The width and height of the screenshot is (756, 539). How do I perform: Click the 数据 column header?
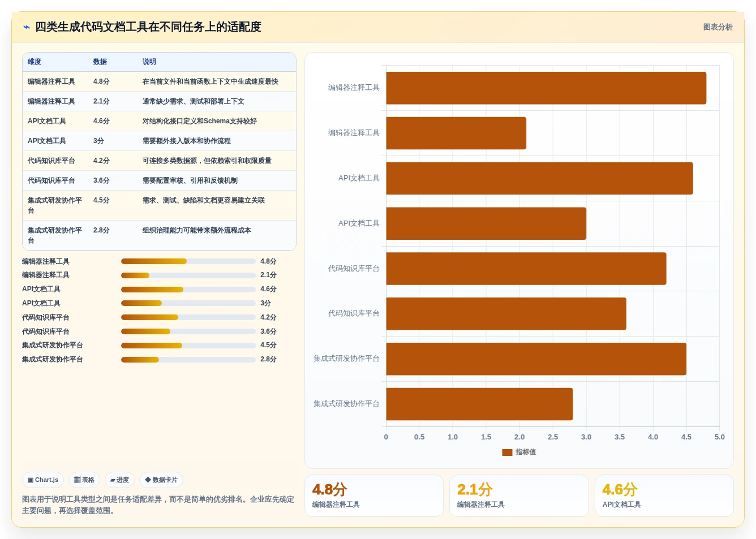[100, 62]
